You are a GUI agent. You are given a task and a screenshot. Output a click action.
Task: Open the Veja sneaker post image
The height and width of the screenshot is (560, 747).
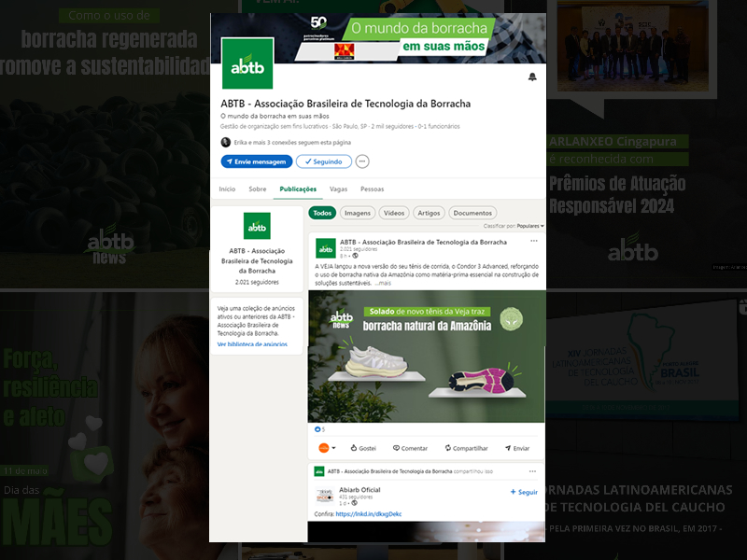click(x=427, y=357)
